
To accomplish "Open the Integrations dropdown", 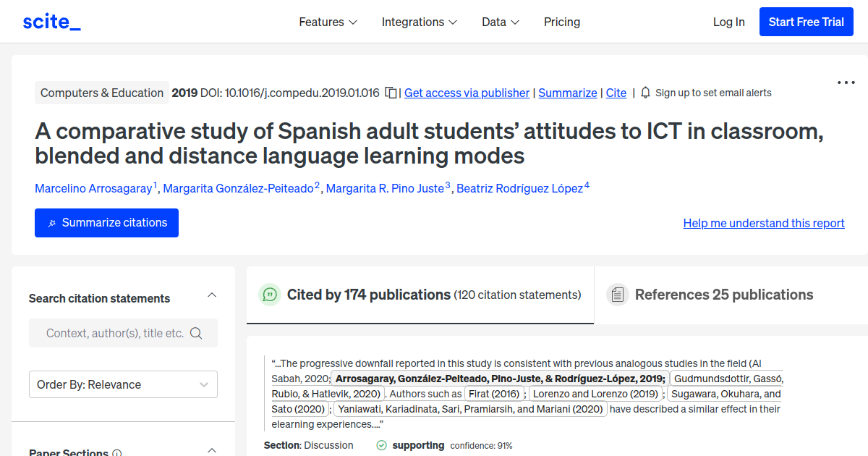I will point(420,22).
